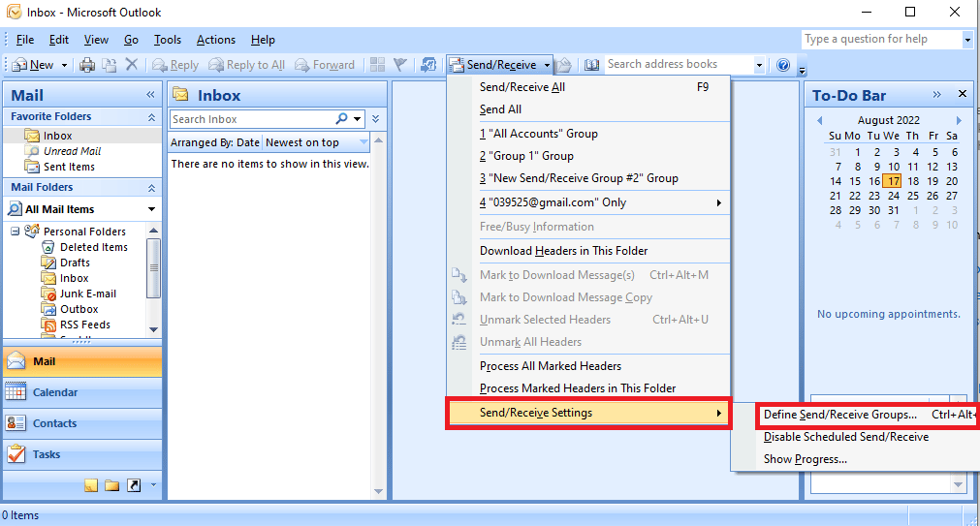Expand the Query Builder chevrons
Image resolution: width=980 pixels, height=526 pixels.
pyautogui.click(x=375, y=119)
